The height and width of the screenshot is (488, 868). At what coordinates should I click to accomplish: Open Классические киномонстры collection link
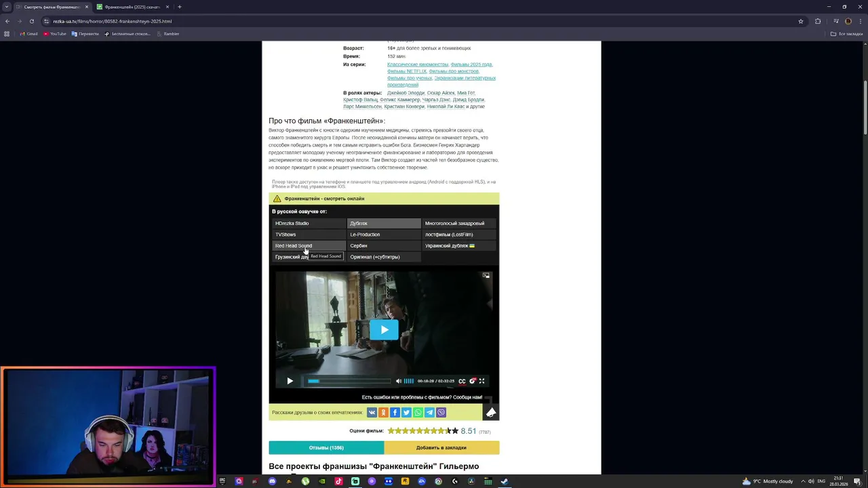point(418,64)
